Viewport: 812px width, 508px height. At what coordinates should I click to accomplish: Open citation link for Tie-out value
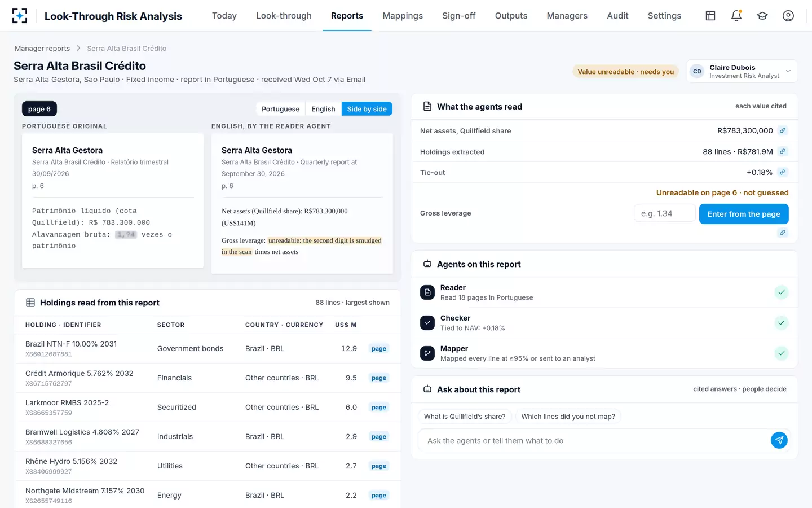783,172
